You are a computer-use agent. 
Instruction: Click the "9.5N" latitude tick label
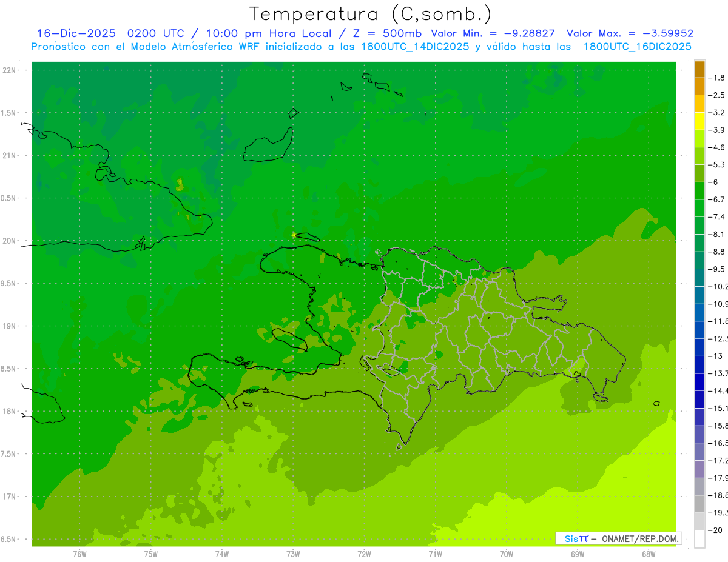(9, 284)
